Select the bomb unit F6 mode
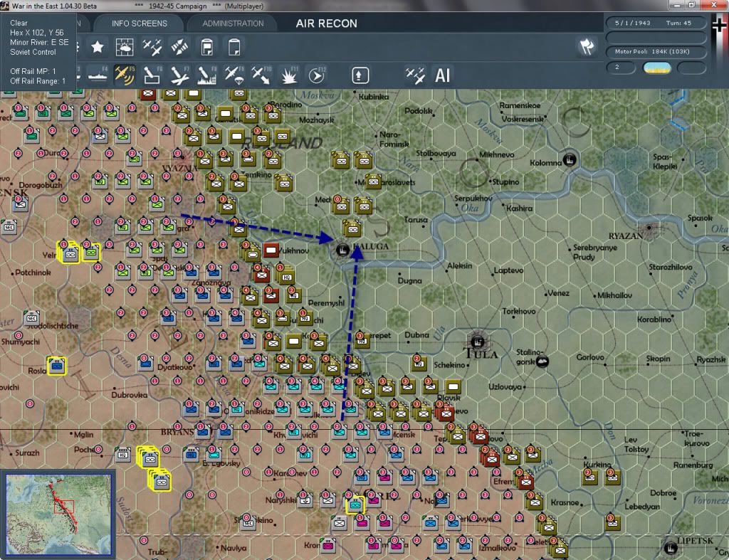Image resolution: width=729 pixels, height=560 pixels. [152, 75]
